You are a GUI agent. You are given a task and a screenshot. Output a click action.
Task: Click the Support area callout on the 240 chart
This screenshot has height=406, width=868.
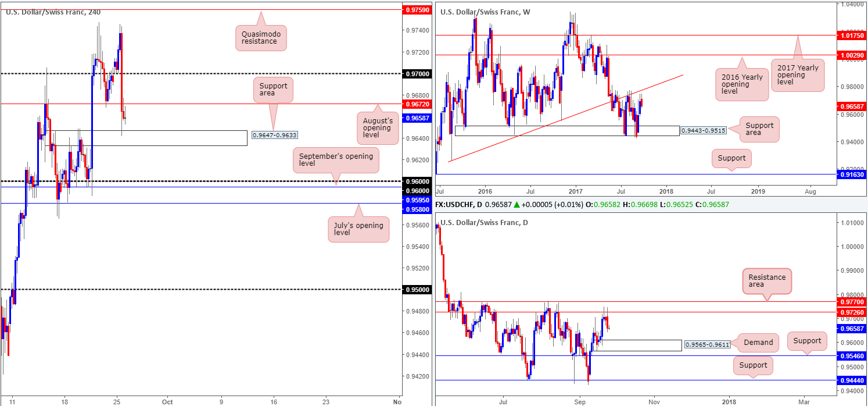273,90
